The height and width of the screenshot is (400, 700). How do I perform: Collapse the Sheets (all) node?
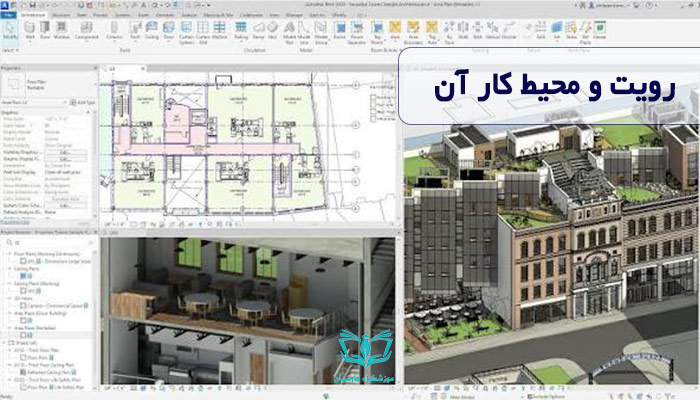point(4,342)
